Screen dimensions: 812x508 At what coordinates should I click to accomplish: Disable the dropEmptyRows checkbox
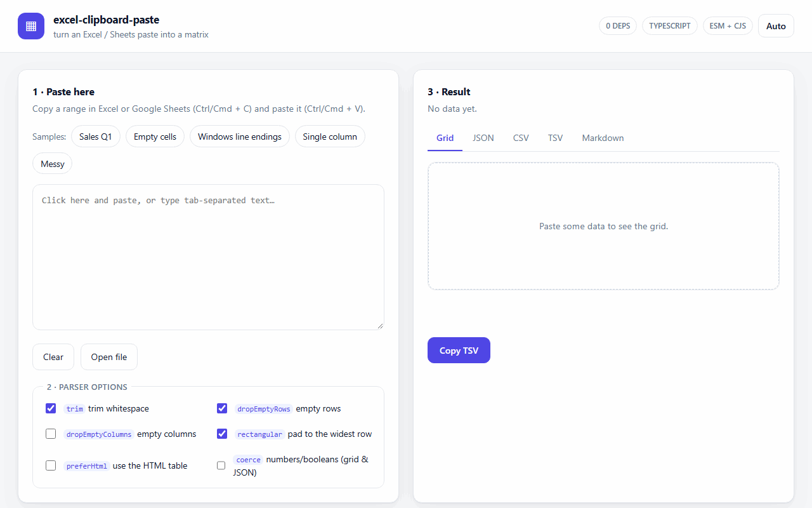click(x=222, y=408)
